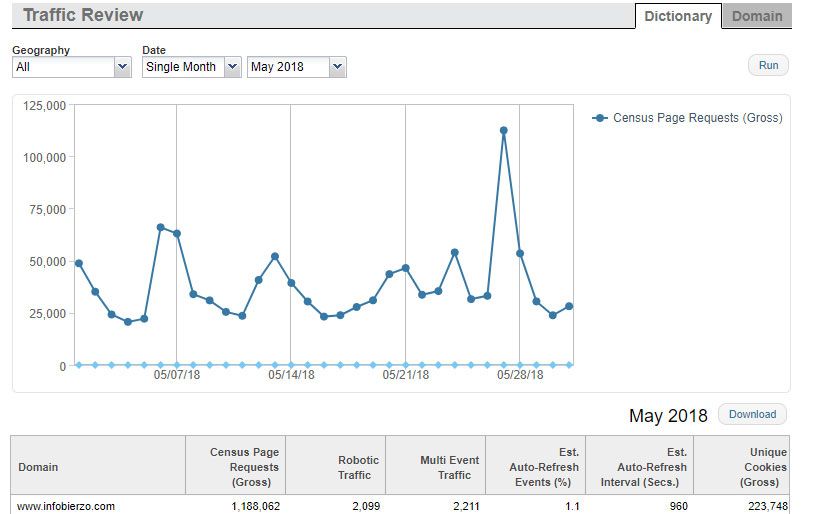The image size is (820, 514).
Task: Open the Domain tab
Action: [x=756, y=16]
